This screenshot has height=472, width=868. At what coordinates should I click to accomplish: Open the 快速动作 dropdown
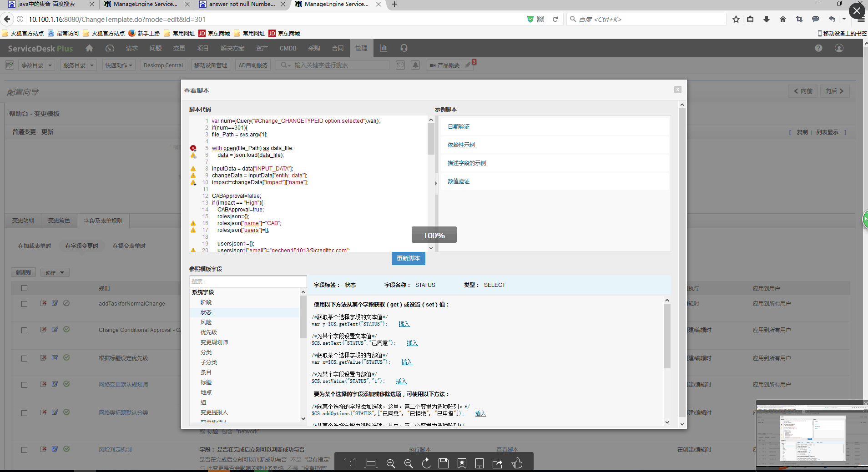pyautogui.click(x=119, y=65)
